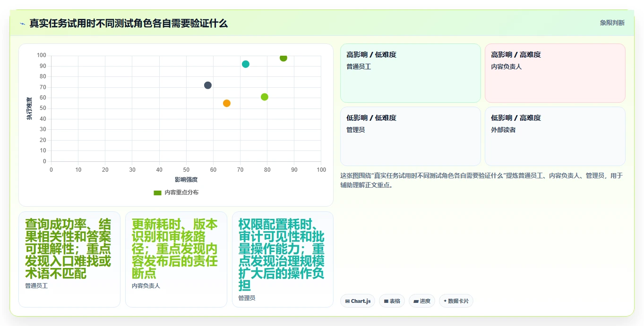The height and width of the screenshot is (326, 644).
Task: Click the 普通员工 label in the green quadrant
Action: click(x=359, y=67)
